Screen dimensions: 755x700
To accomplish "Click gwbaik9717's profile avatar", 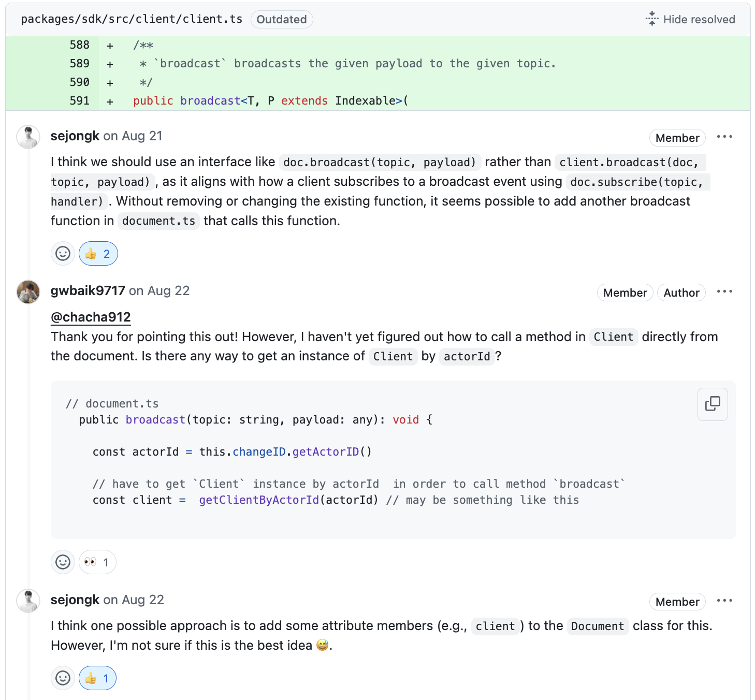I will tap(28, 292).
